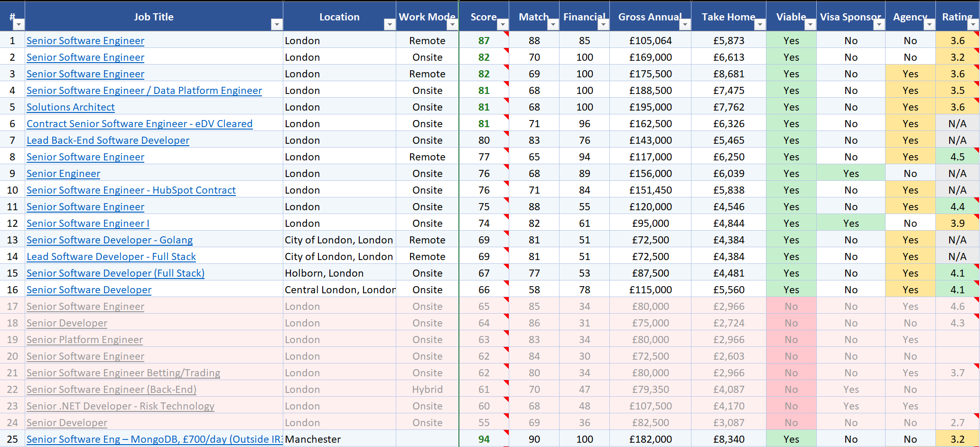980x447 pixels.
Task: Click the Take Home column header
Action: click(x=728, y=17)
